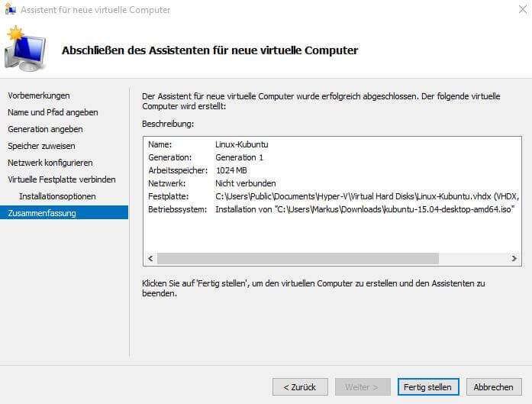
Task: Open the 'Speicher zuweisen' step
Action: click(x=41, y=146)
